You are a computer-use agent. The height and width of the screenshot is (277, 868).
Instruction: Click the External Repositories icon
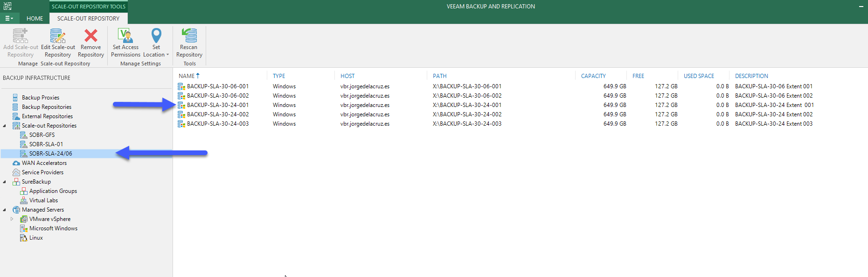16,116
